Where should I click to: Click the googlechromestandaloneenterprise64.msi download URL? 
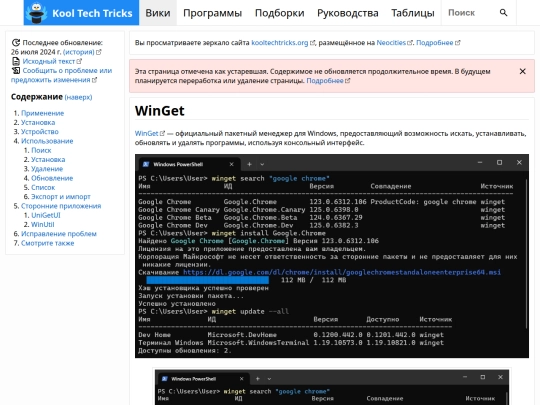tap(342, 272)
